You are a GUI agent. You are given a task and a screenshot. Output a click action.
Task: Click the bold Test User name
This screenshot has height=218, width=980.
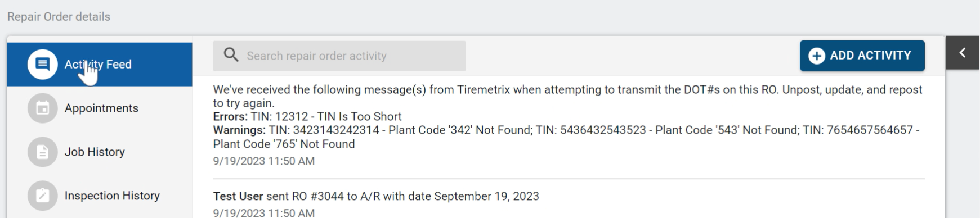(238, 196)
